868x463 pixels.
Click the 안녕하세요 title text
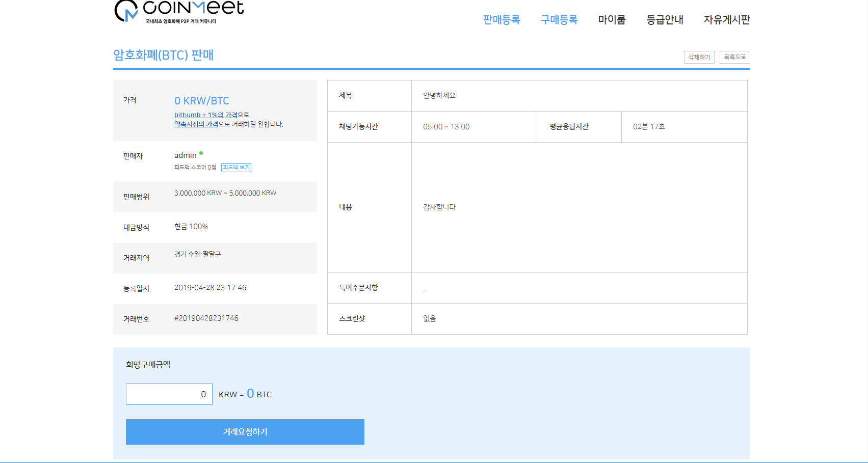click(439, 96)
